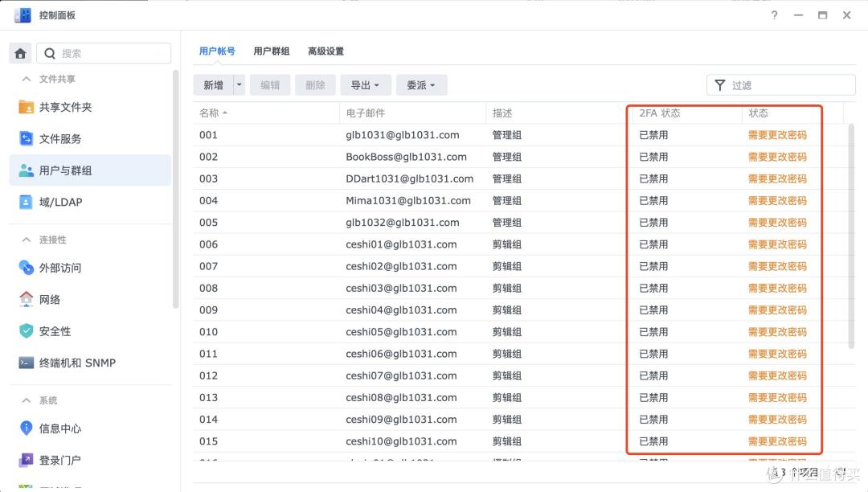Open 登录门户 login portal icon
The width and height of the screenshot is (868, 492).
[x=26, y=460]
